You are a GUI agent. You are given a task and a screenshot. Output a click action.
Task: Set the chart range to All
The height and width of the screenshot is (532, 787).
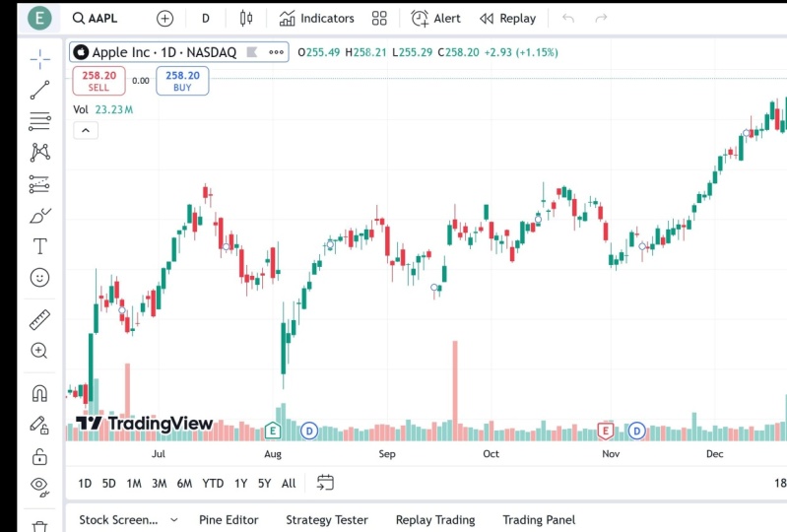(289, 484)
